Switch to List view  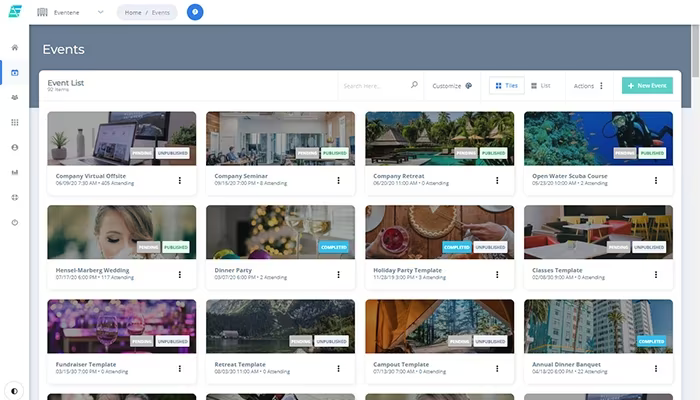tap(541, 85)
